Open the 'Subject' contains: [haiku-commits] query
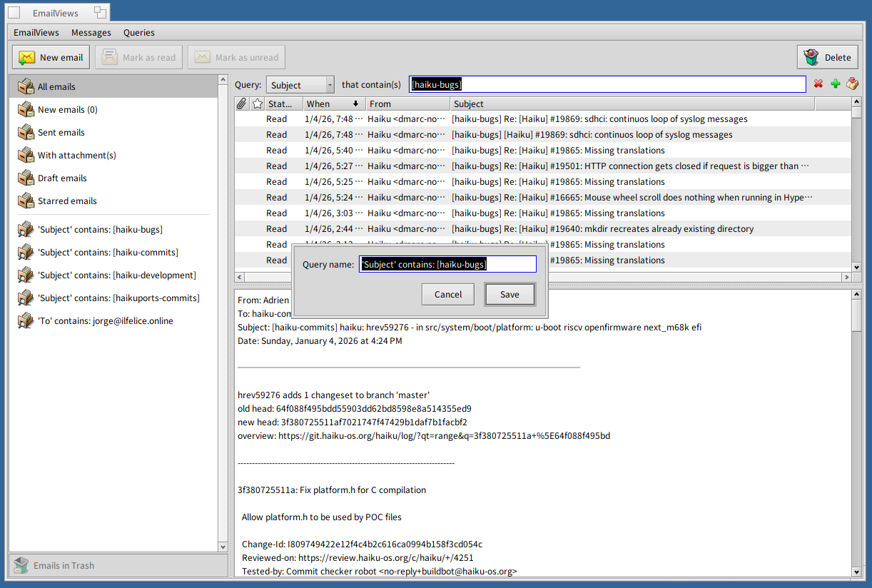The width and height of the screenshot is (872, 588). point(108,253)
